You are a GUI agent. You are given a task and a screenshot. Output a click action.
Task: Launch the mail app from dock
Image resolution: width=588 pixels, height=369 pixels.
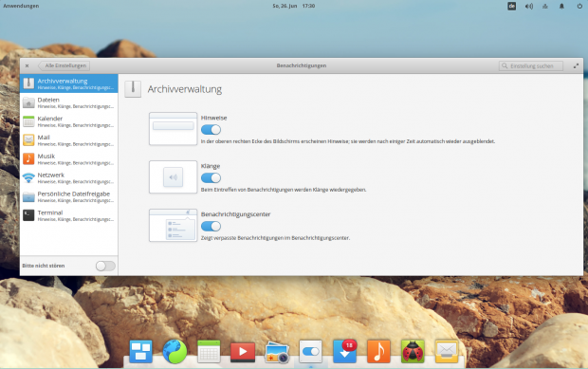click(x=447, y=351)
